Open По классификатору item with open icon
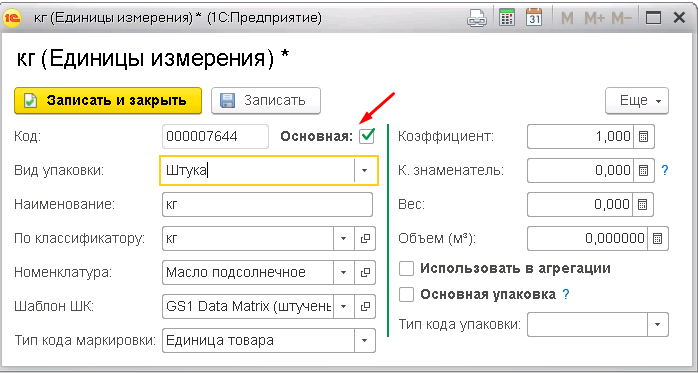698x373 pixels. [365, 239]
